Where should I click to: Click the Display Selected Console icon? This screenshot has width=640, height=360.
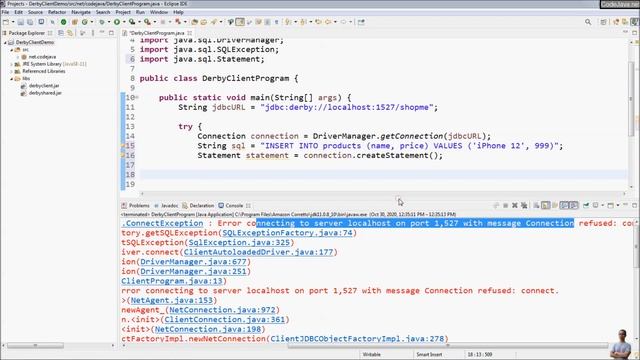point(596,205)
